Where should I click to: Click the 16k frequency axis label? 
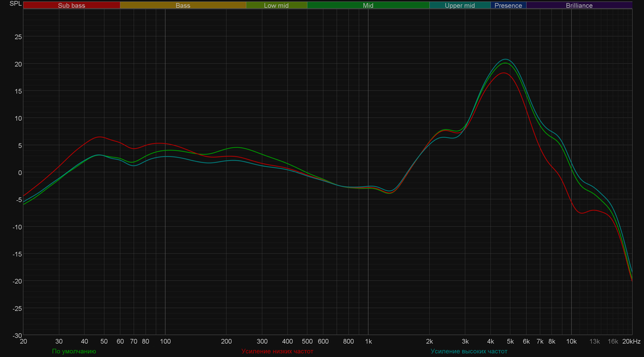pyautogui.click(x=613, y=342)
